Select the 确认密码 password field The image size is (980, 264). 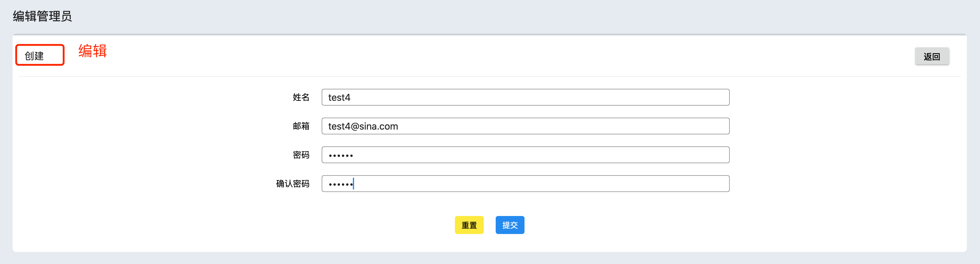[x=525, y=184]
